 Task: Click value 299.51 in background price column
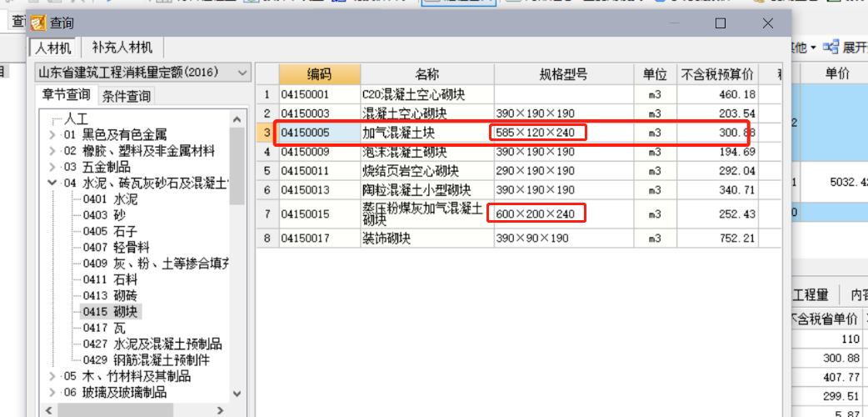tap(841, 396)
